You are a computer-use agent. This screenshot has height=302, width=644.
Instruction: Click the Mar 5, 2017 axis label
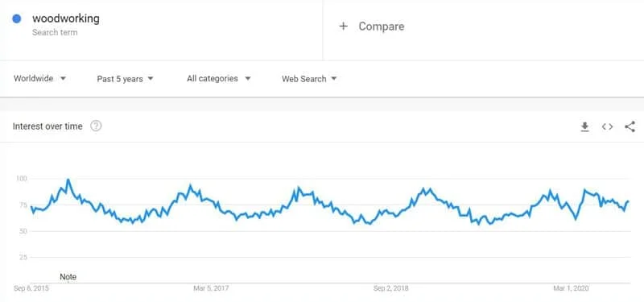211,288
